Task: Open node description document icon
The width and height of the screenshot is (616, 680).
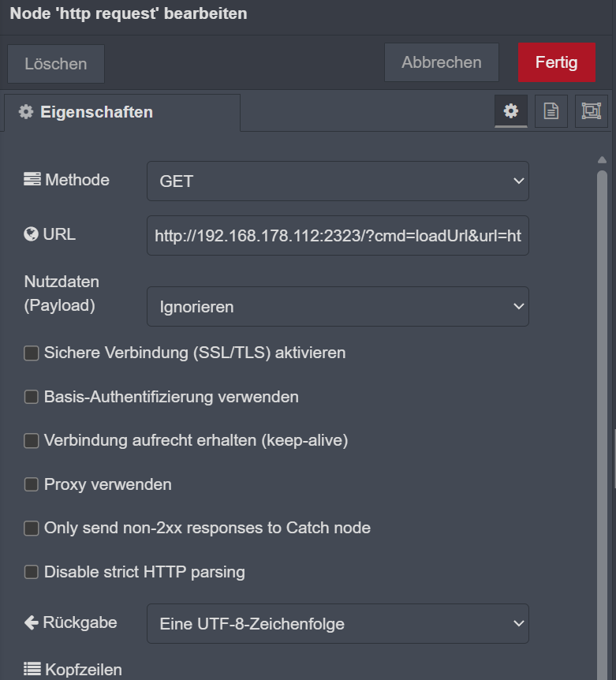Action: coord(551,111)
